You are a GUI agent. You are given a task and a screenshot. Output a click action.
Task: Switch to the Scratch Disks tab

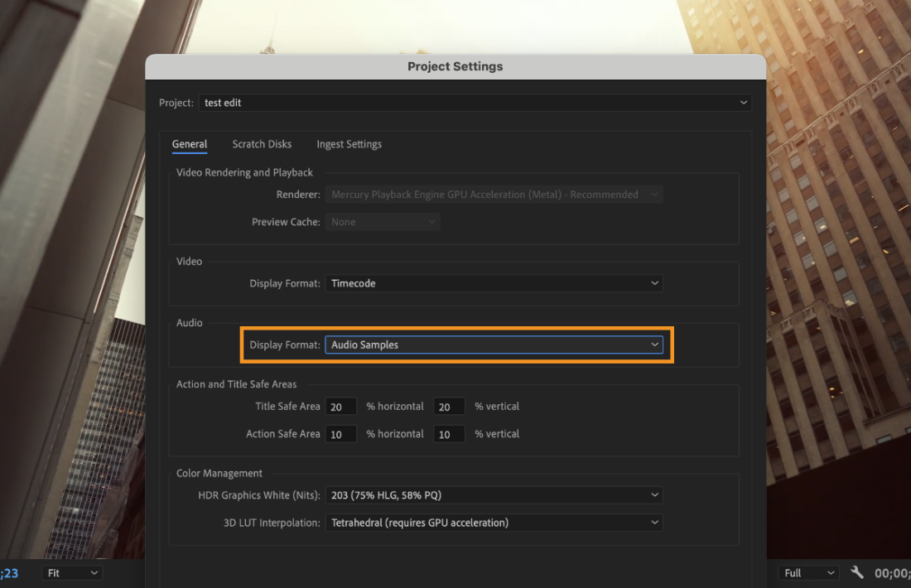point(262,144)
